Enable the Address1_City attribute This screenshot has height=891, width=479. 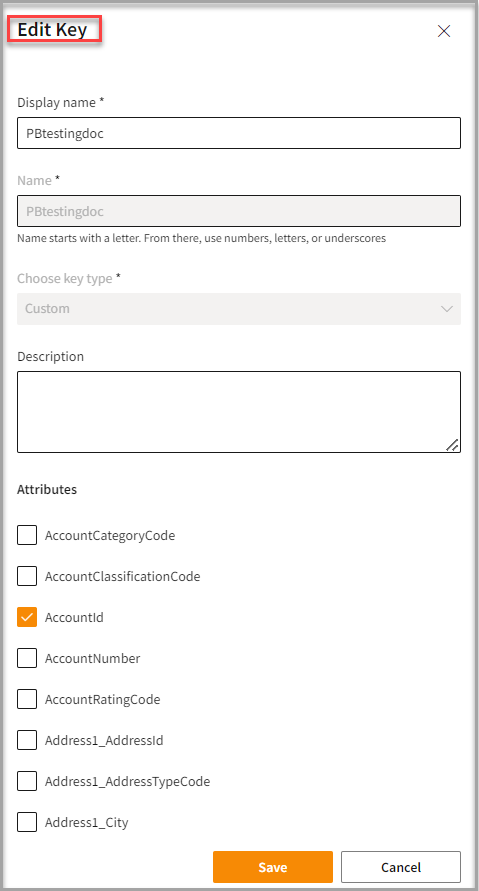pos(27,822)
